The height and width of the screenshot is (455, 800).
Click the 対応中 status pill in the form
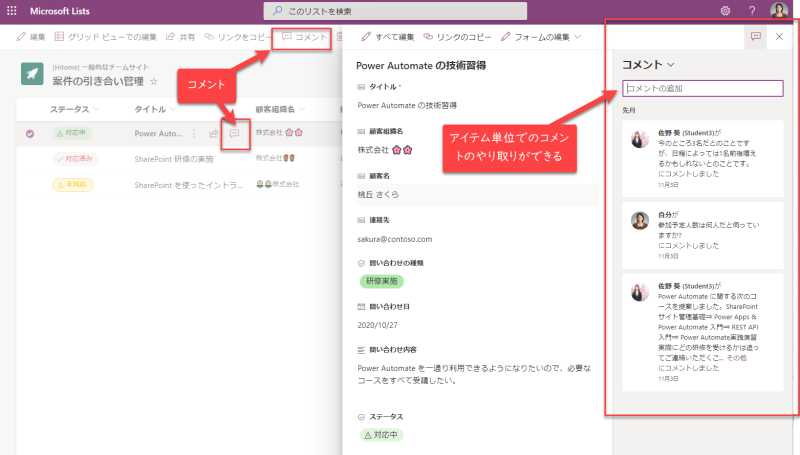point(382,435)
